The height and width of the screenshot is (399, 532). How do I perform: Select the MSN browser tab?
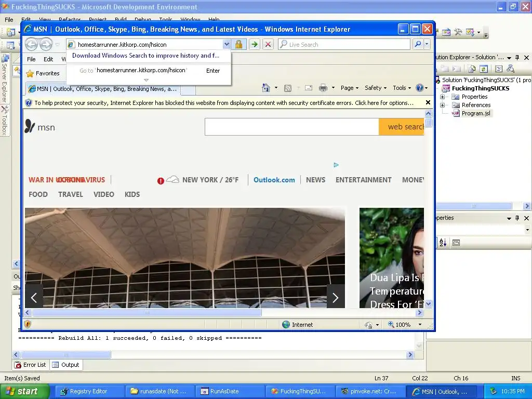[x=103, y=89]
